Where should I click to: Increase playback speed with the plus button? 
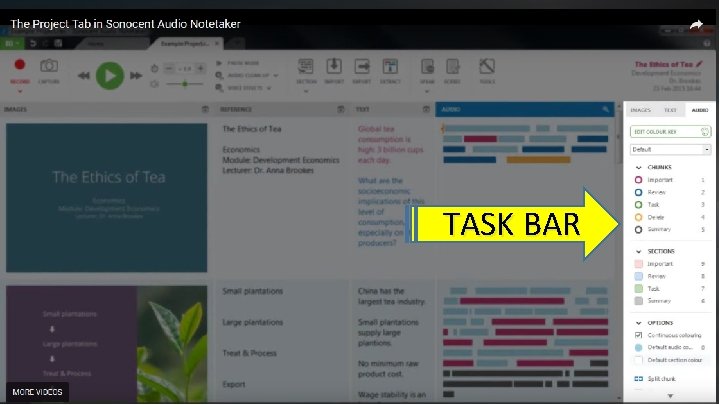pos(200,68)
